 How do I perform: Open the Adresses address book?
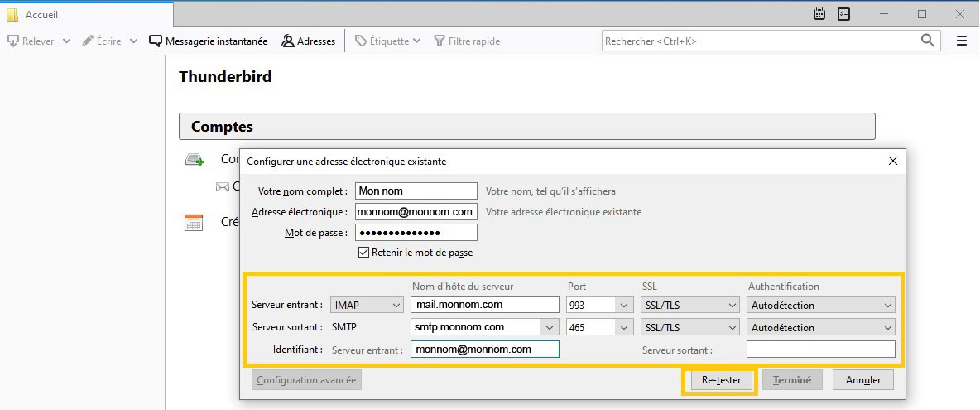pyautogui.click(x=308, y=41)
